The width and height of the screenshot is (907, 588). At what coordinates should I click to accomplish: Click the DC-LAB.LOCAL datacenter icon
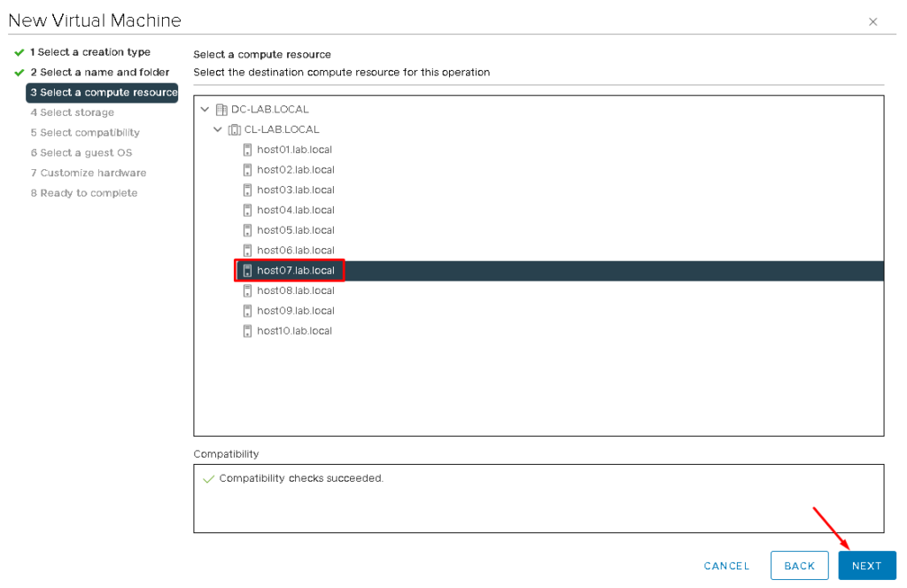221,110
